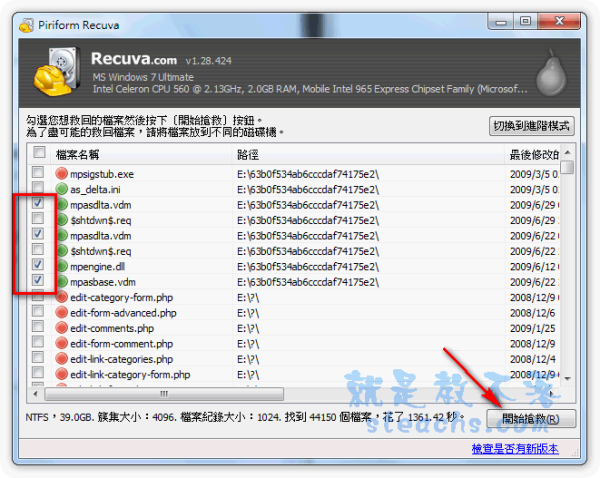
Task: Click green status dot of mpengine.dll
Action: click(x=61, y=266)
